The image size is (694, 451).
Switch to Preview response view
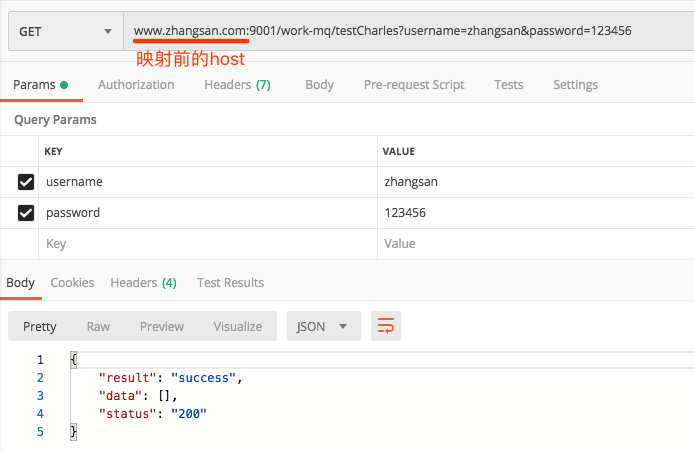(x=162, y=326)
